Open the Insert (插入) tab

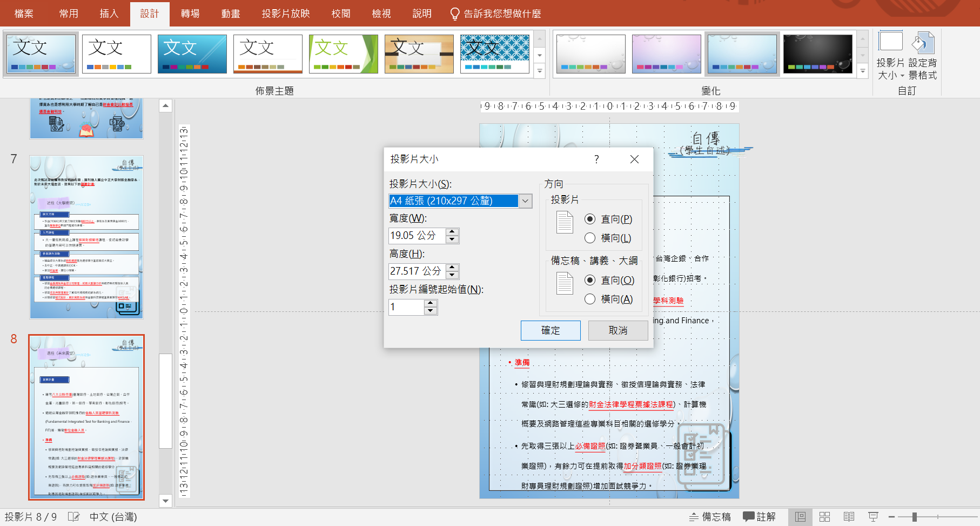(x=109, y=14)
